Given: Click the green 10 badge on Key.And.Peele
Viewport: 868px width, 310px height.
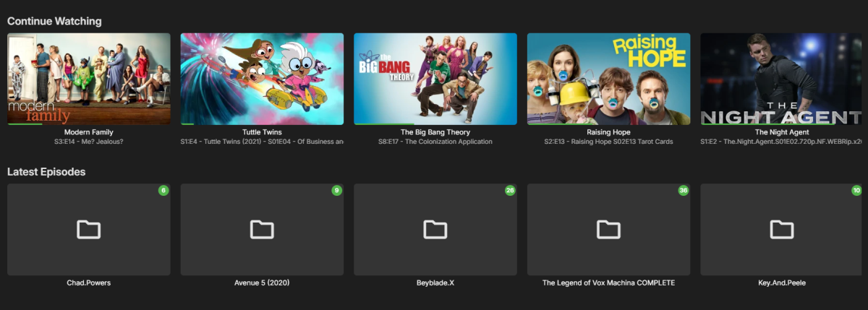Looking at the screenshot, I should tap(856, 190).
